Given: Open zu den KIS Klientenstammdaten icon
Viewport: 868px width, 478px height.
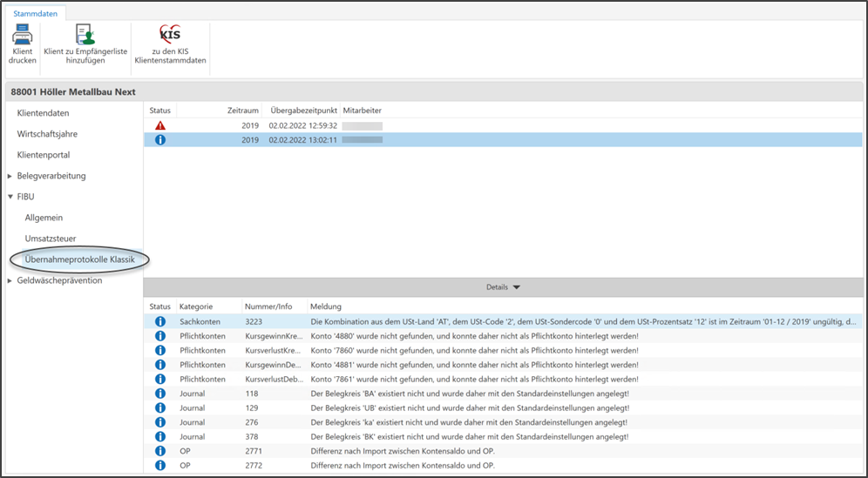Looking at the screenshot, I should coord(171,35).
